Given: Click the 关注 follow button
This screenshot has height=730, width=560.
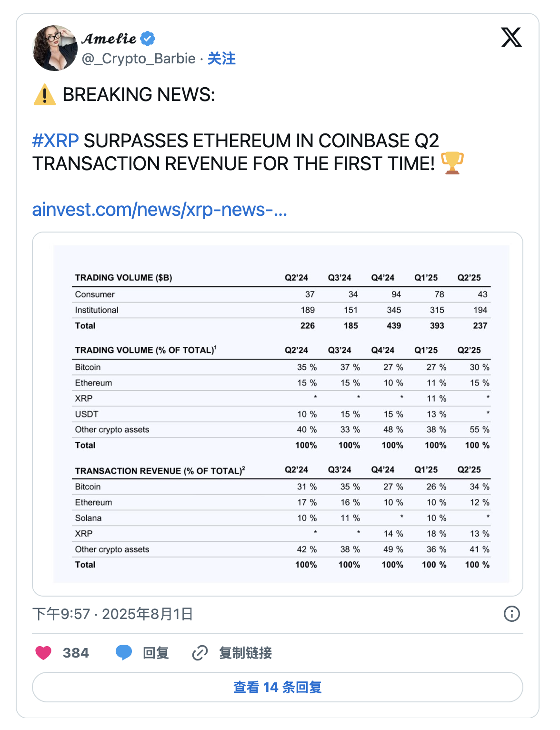Looking at the screenshot, I should tap(221, 59).
